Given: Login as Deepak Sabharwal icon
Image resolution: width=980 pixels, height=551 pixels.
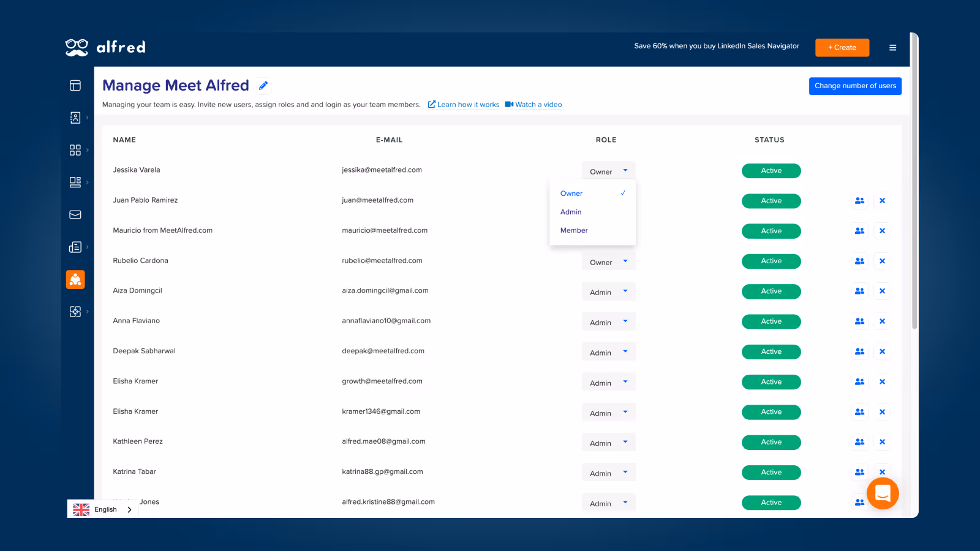Looking at the screenshot, I should pos(860,351).
